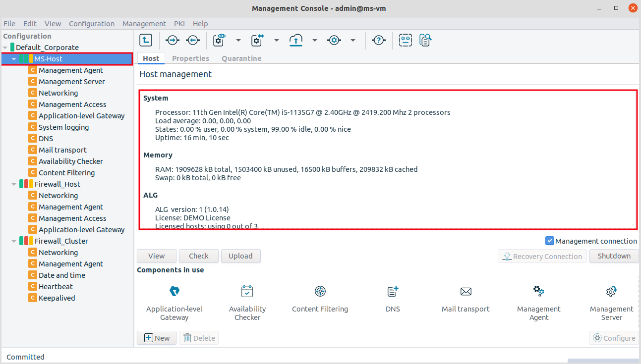The height and width of the screenshot is (364, 641).
Task: Select the Content Filtering component icon
Action: coord(320,291)
